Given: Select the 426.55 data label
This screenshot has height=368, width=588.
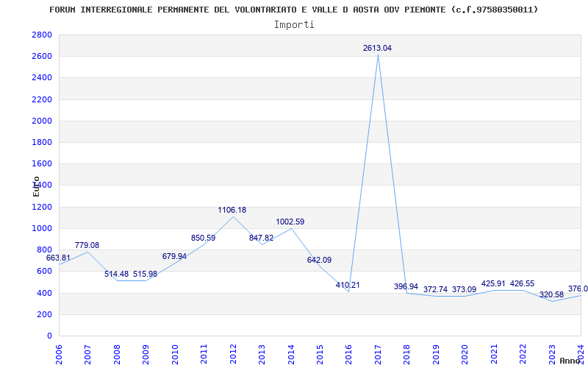Looking at the screenshot, I should pos(522,283).
